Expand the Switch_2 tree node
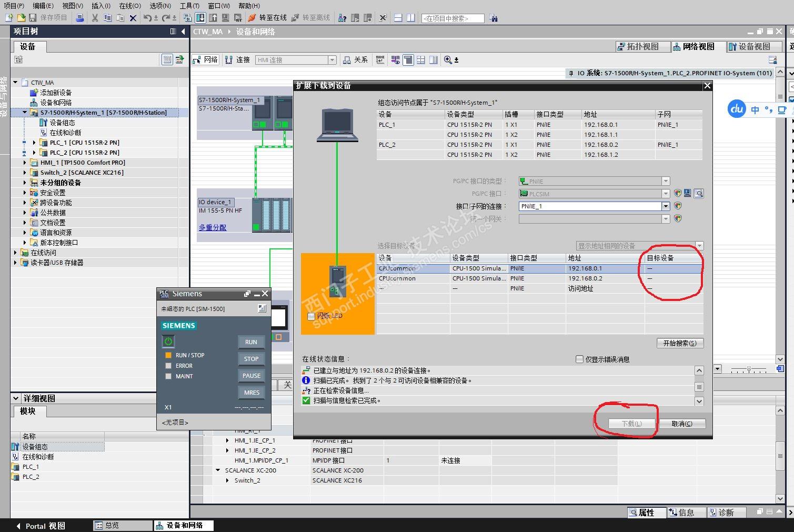Image resolution: width=794 pixels, height=532 pixels. coord(25,173)
